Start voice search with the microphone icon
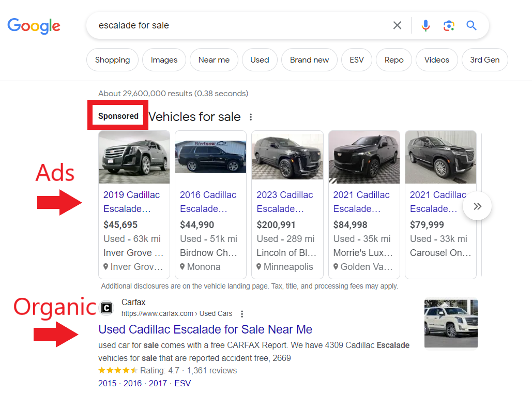Image resolution: width=532 pixels, height=393 pixels. point(425,25)
